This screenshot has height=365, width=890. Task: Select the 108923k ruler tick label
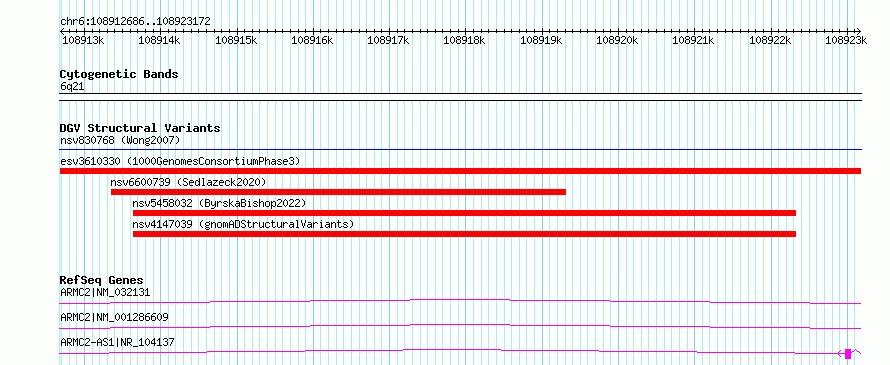click(x=846, y=40)
